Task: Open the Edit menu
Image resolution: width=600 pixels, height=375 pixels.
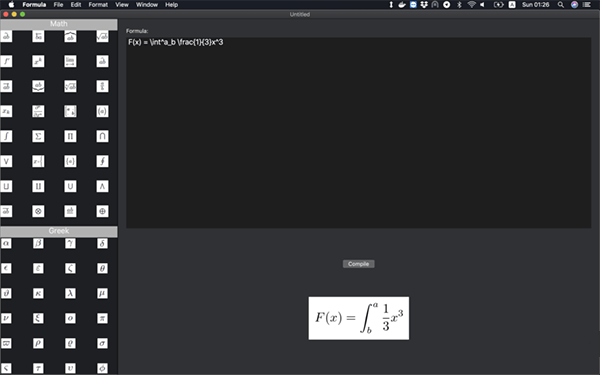Action: 76,5
